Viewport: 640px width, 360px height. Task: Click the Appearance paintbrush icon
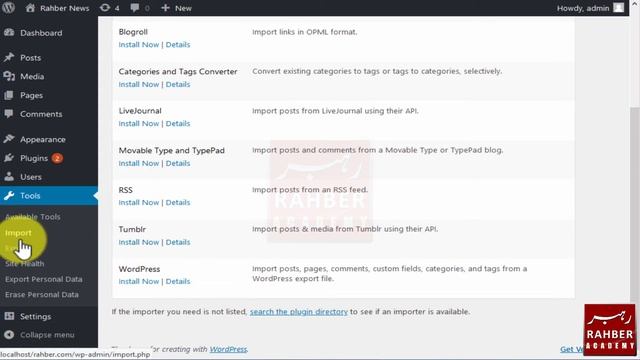point(9,139)
